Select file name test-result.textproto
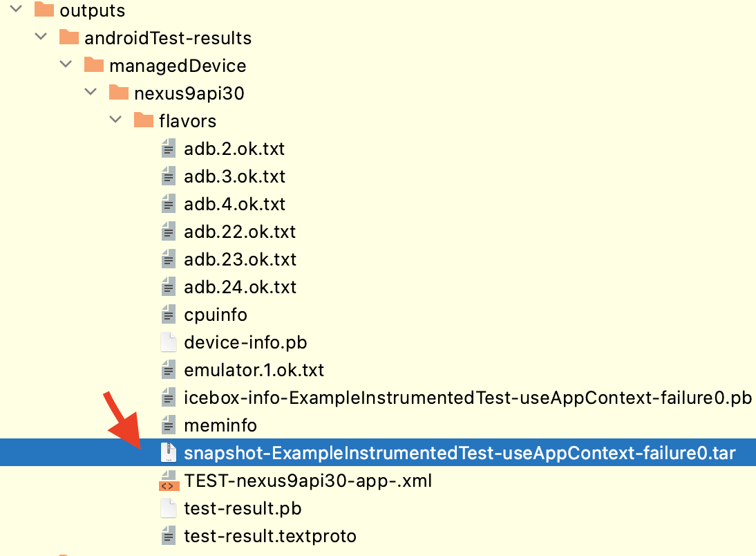 click(270, 536)
